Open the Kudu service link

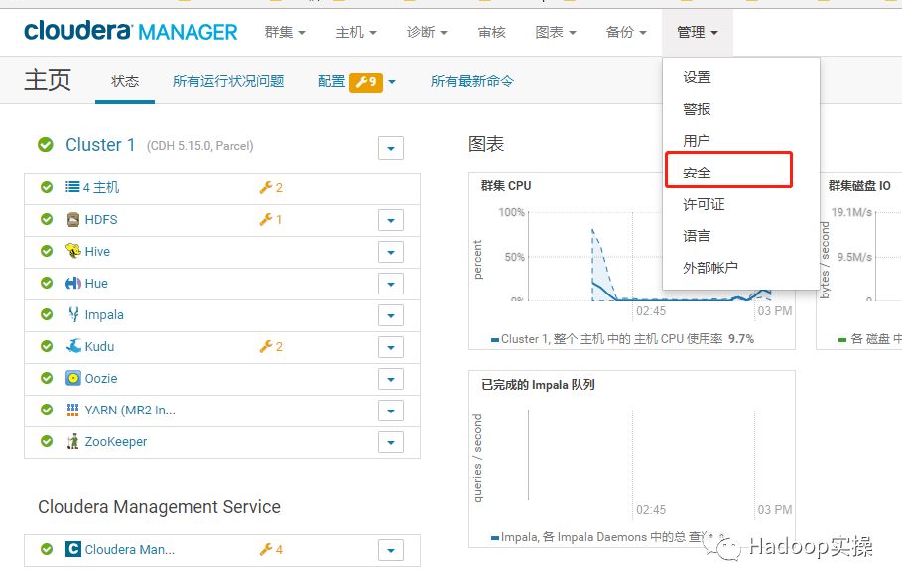point(99,347)
